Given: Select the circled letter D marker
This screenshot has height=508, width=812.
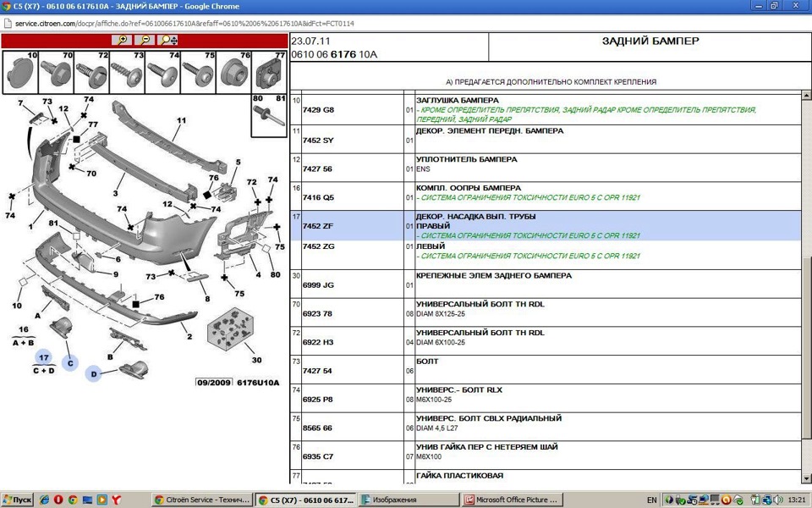Looking at the screenshot, I should coord(91,372).
